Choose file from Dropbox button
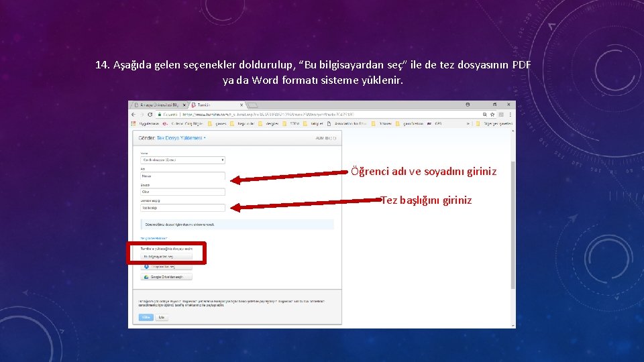This screenshot has height=362, width=644. click(166, 267)
